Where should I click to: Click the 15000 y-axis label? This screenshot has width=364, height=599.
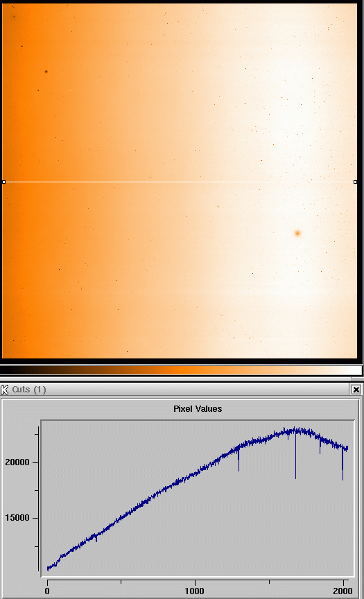(x=17, y=518)
